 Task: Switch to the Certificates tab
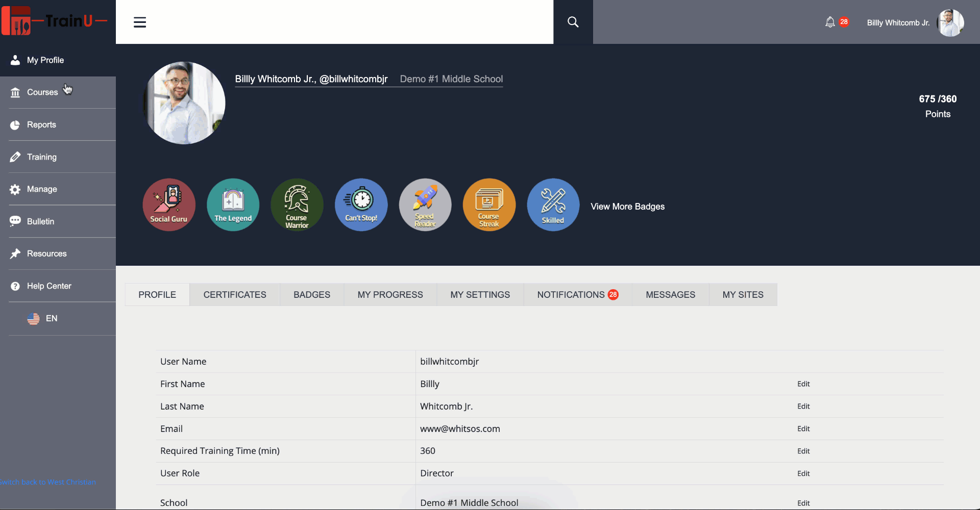point(235,295)
